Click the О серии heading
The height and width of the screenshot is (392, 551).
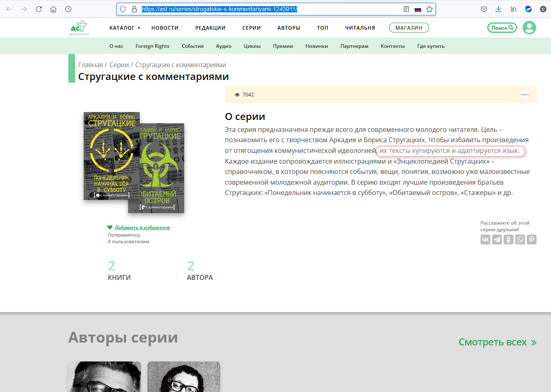tap(245, 117)
